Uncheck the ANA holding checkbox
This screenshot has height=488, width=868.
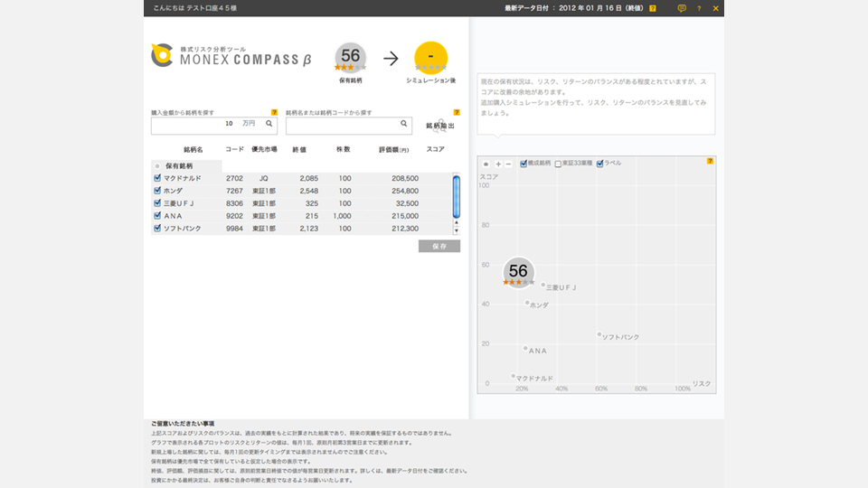pos(157,216)
